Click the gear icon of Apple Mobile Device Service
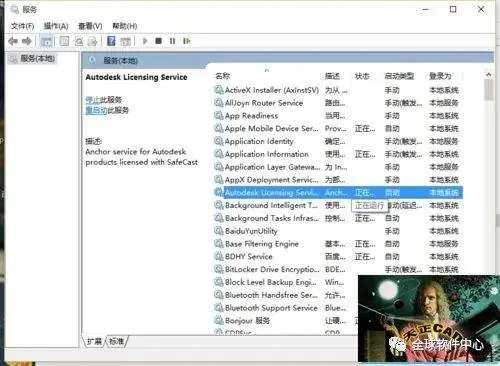Viewport: 500px width, 366px height. pos(219,128)
